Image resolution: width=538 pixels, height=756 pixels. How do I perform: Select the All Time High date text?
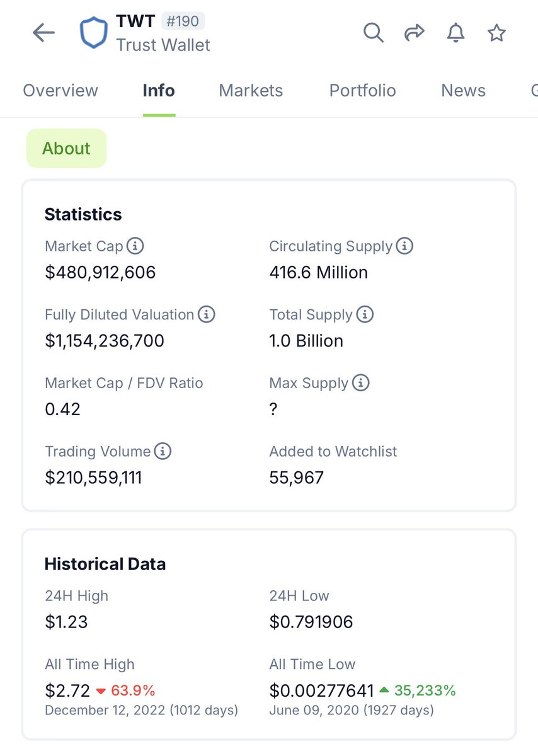[x=142, y=710]
